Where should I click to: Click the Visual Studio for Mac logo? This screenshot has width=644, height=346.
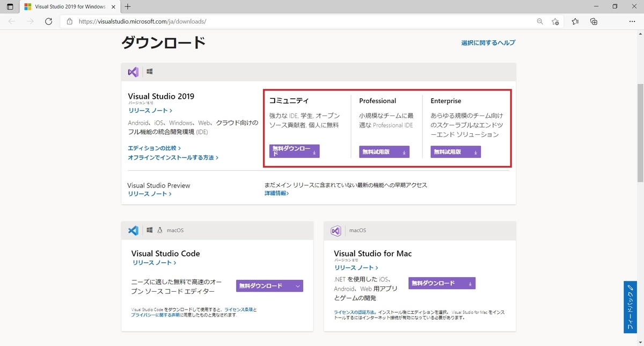pos(336,230)
